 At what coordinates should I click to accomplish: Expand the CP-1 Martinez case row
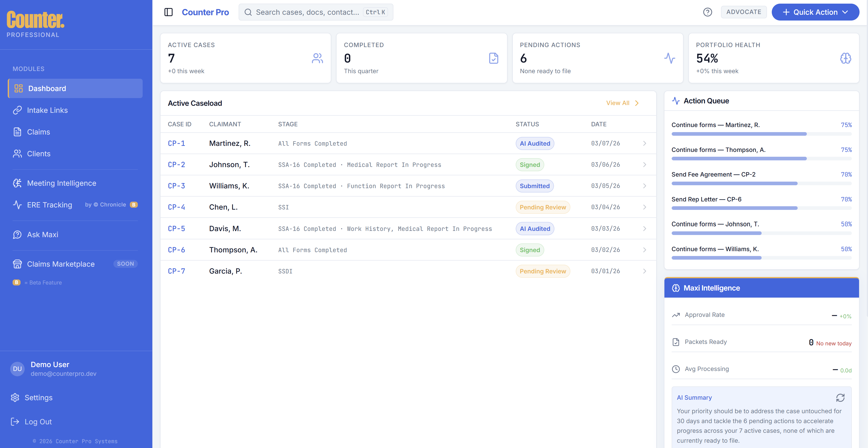(645, 143)
